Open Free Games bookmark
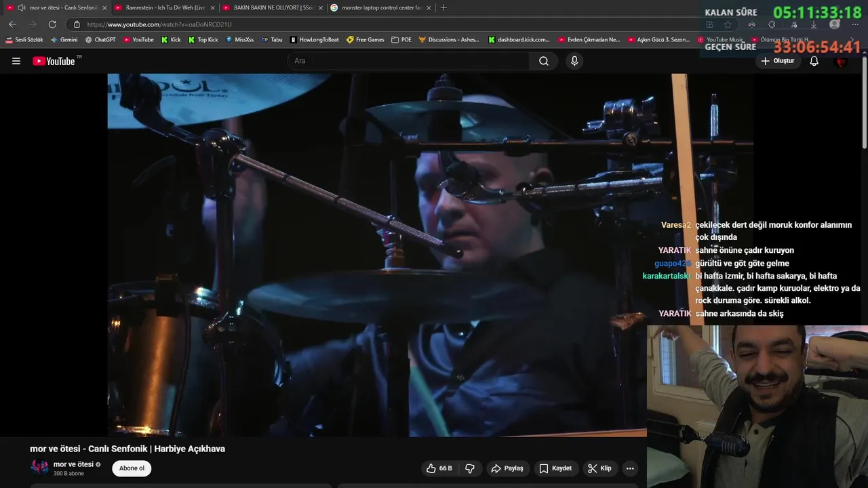868x488 pixels. 366,40
